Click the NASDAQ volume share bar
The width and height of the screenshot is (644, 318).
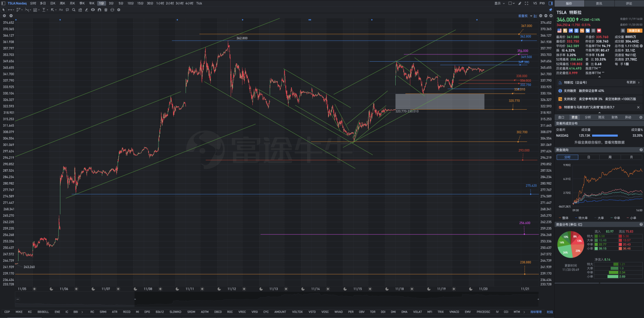click(605, 135)
